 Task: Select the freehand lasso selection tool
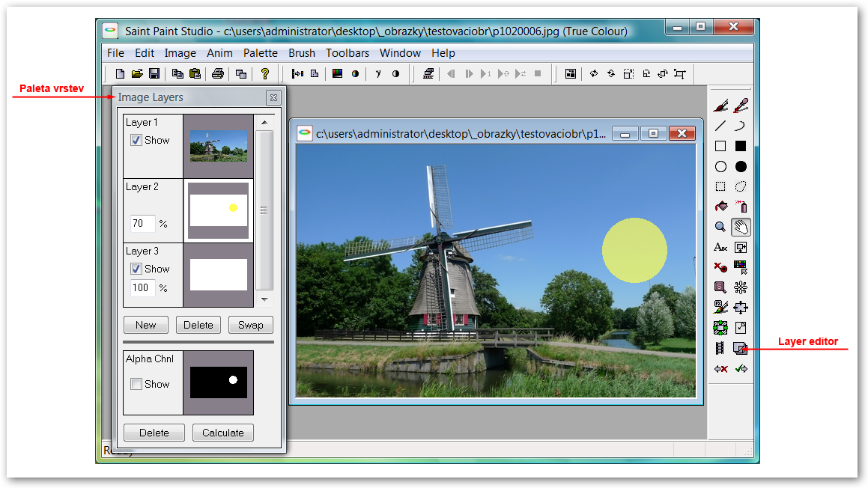(x=741, y=186)
